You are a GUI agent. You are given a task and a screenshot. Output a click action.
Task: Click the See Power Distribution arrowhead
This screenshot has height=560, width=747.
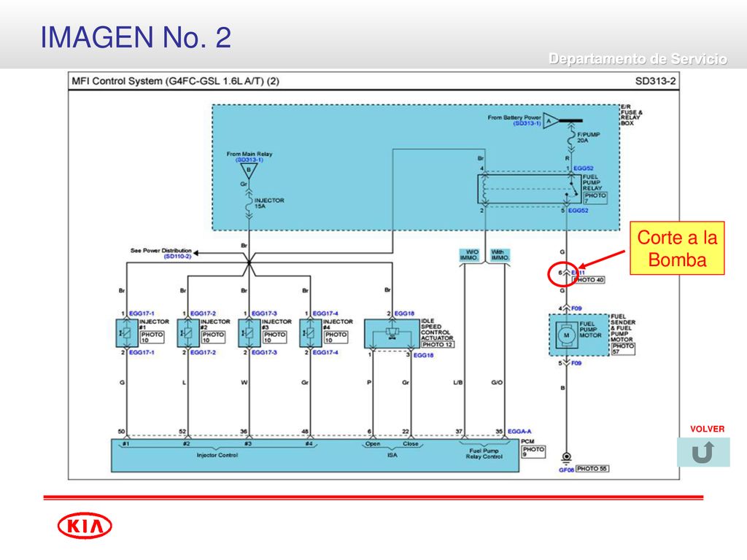coord(196,253)
